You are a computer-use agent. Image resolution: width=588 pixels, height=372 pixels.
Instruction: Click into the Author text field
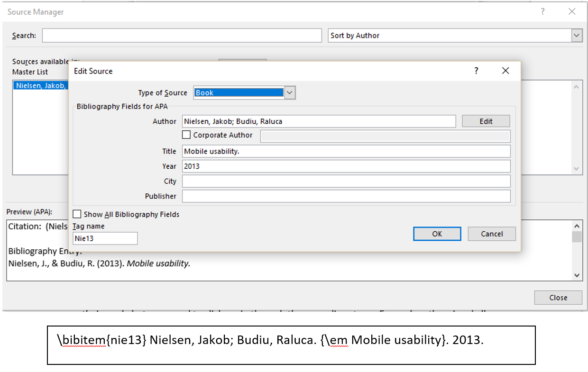[x=319, y=121]
